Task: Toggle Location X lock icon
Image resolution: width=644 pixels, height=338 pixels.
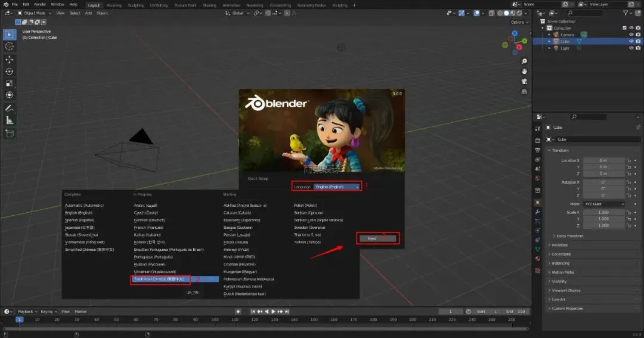Action: 628,160
